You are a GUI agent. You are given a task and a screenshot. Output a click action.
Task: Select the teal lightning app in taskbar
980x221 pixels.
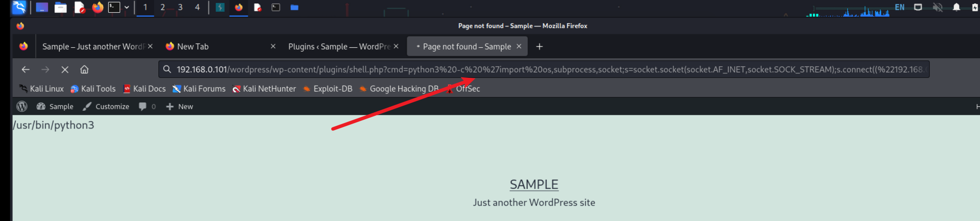[x=220, y=7]
